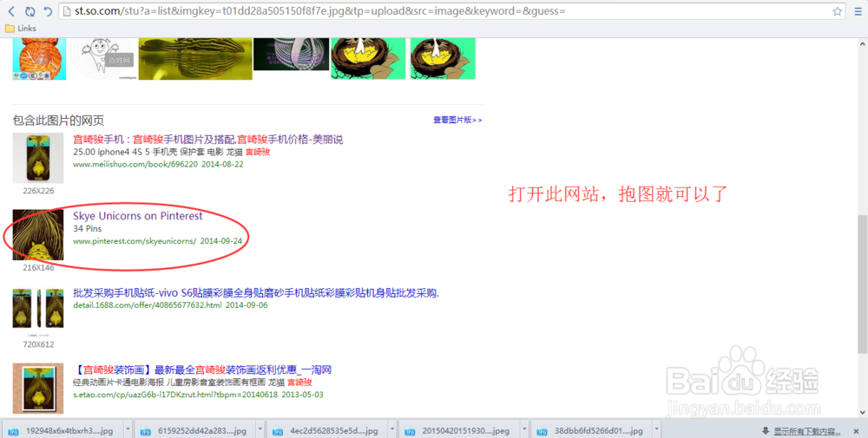Open the phone case thumbnail 226X226

click(38, 158)
